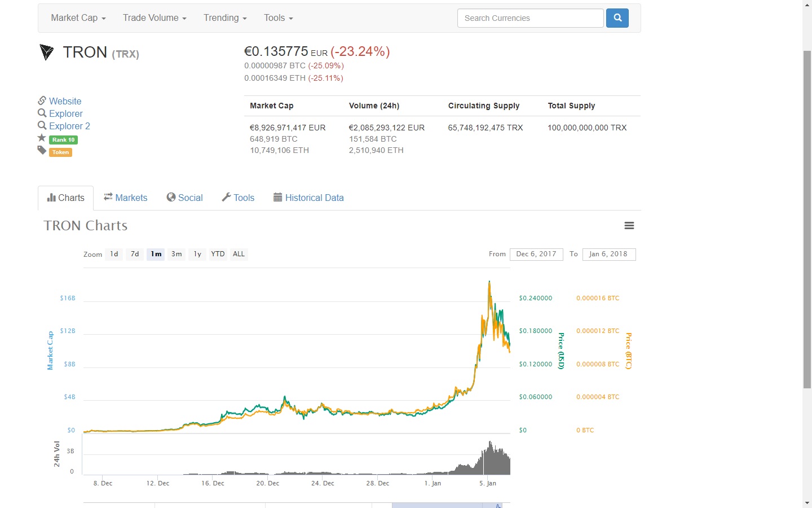Click the Rank 10 badge
Viewport: 812px width, 508px height.
[x=63, y=139]
